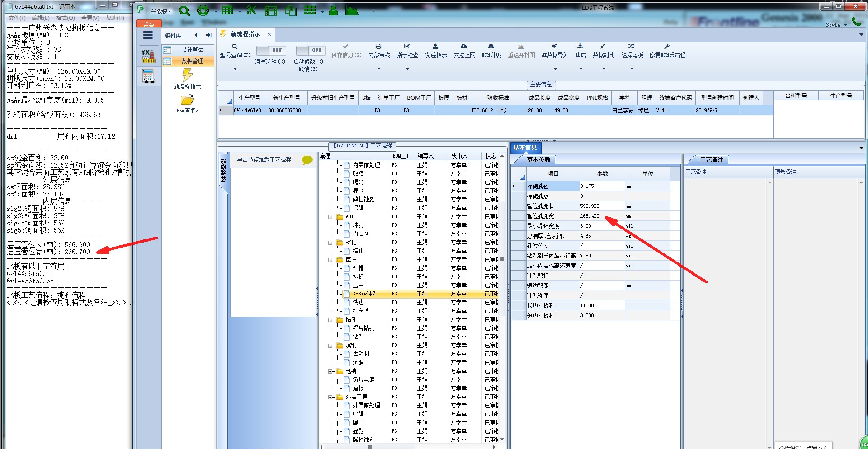Click the 管位孔距宽 value 266.400 cell
The width and height of the screenshot is (868, 449).
tap(602, 216)
